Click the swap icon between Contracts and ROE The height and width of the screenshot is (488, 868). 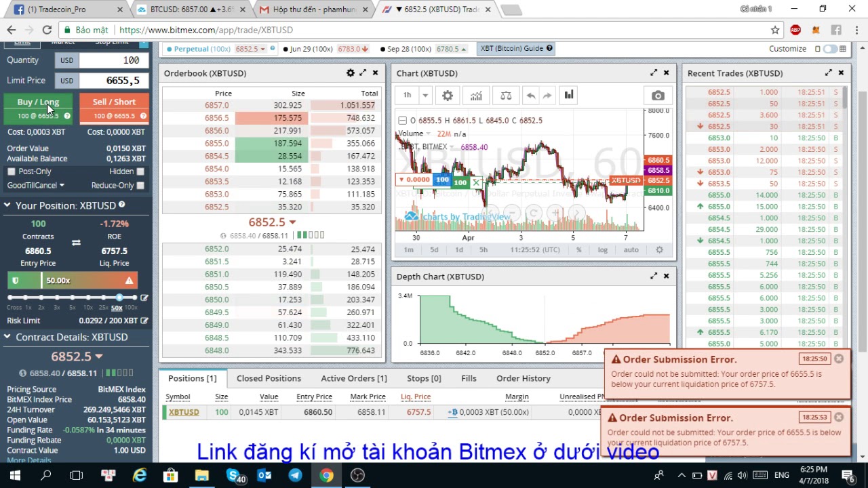point(76,243)
